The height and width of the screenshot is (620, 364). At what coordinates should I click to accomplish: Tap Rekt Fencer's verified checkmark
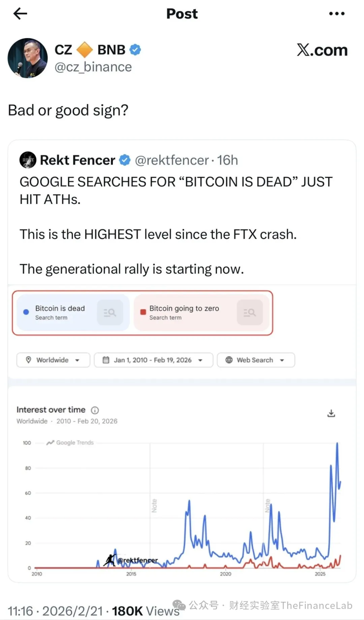click(x=125, y=160)
